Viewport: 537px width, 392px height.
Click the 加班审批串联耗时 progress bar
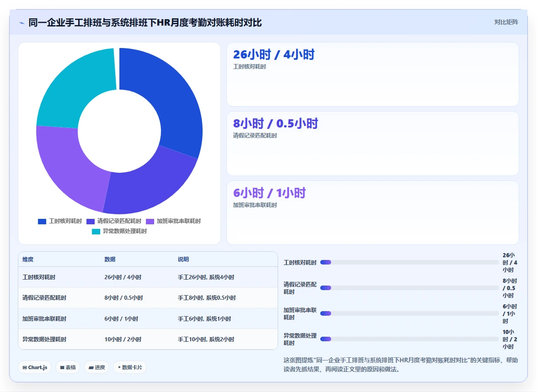pyautogui.click(x=409, y=313)
